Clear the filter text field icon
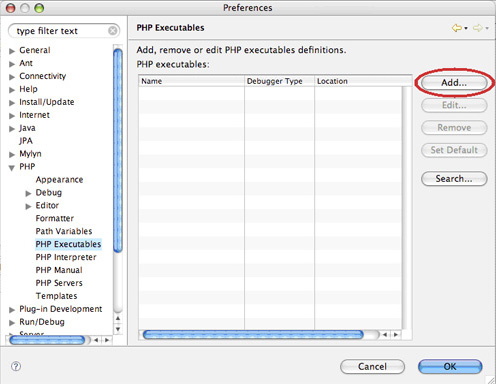 point(113,31)
